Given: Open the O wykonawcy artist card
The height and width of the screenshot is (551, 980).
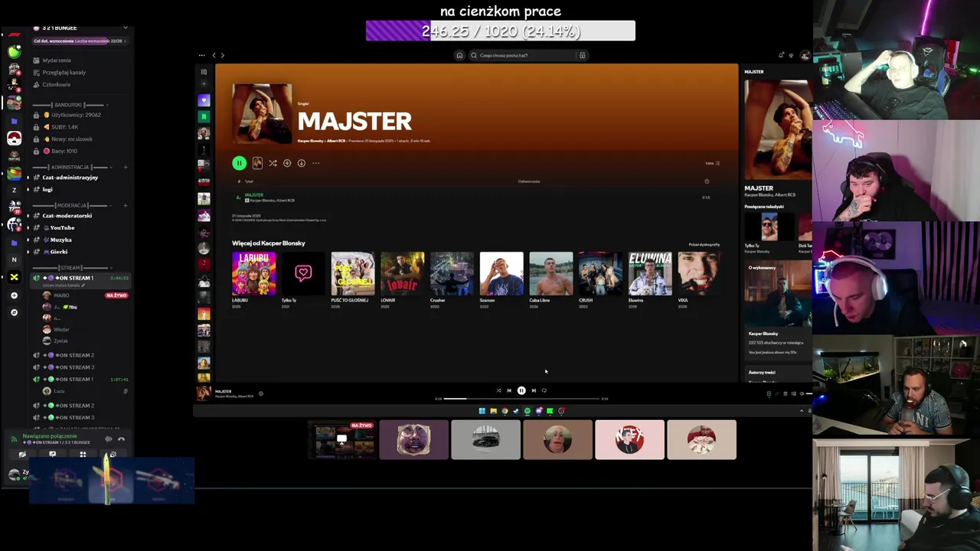Looking at the screenshot, I should (778, 310).
